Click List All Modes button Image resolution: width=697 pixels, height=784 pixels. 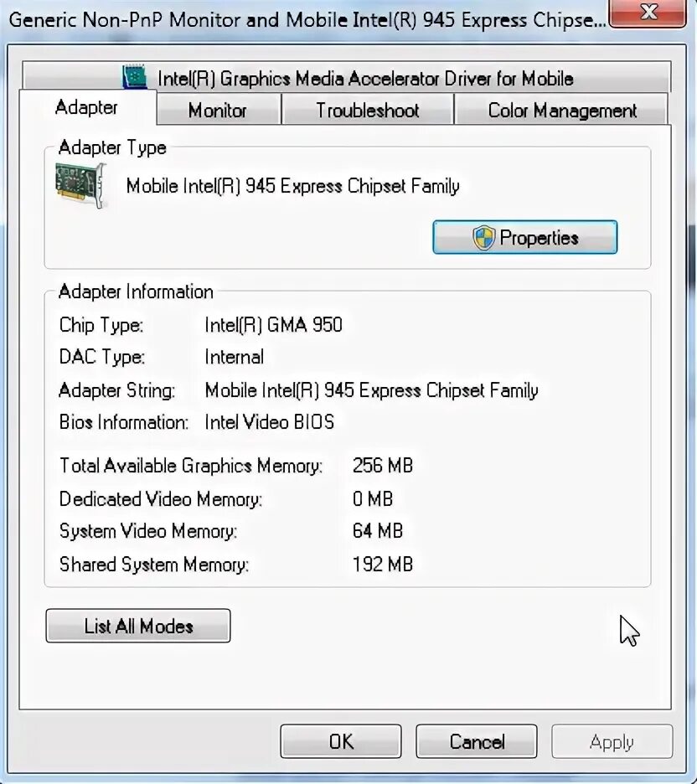(x=138, y=626)
